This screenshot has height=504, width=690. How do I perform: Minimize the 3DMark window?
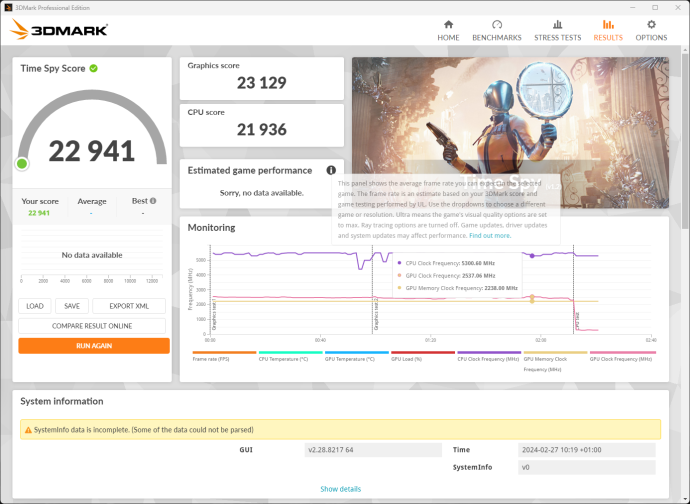tap(632, 7)
